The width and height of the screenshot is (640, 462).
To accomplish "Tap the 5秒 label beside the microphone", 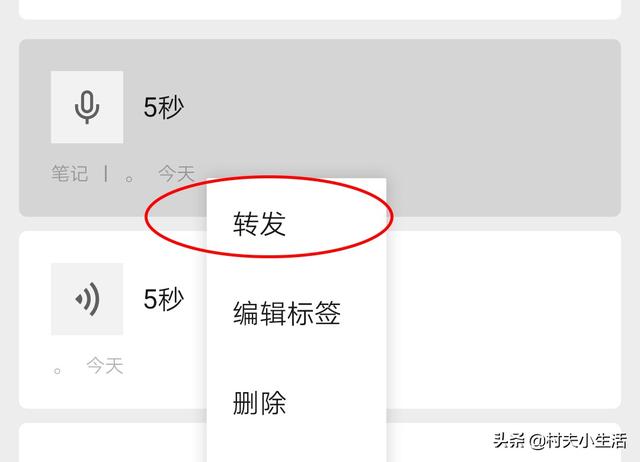I will [163, 107].
